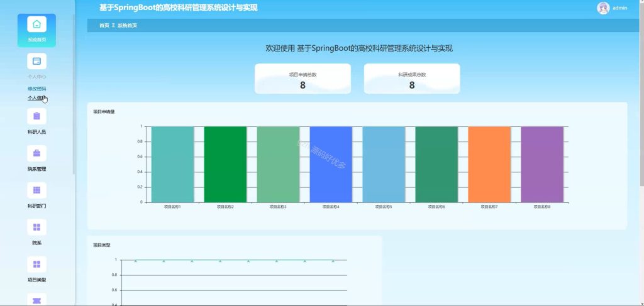Click the admin avatar picture
The height and width of the screenshot is (306, 644).
(x=603, y=8)
